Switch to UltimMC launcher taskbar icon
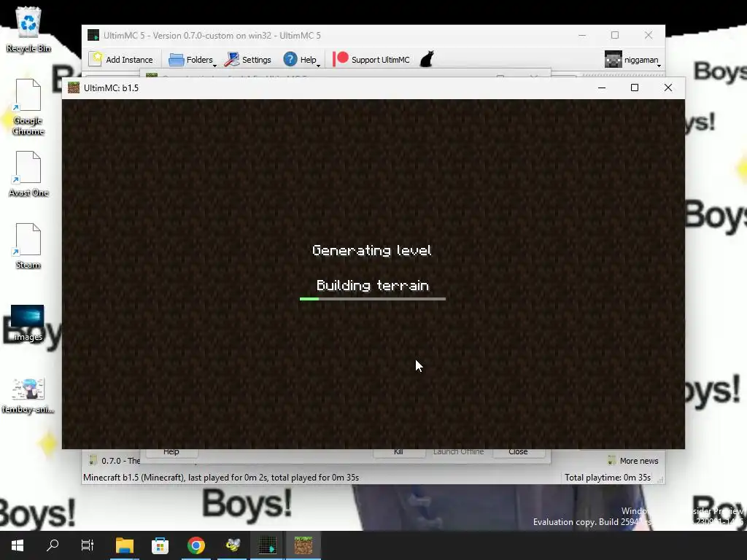The height and width of the screenshot is (560, 747). point(268,545)
